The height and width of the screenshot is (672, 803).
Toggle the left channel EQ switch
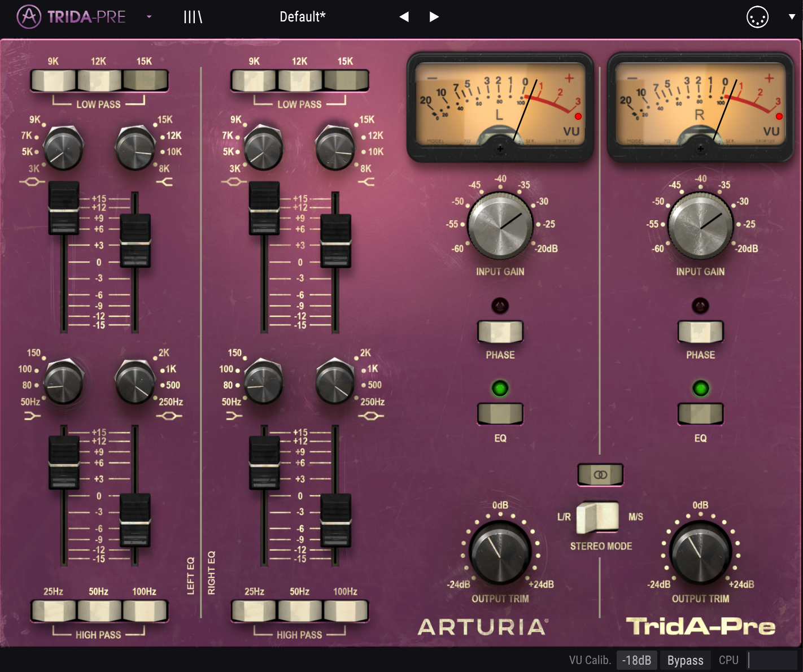point(500,414)
